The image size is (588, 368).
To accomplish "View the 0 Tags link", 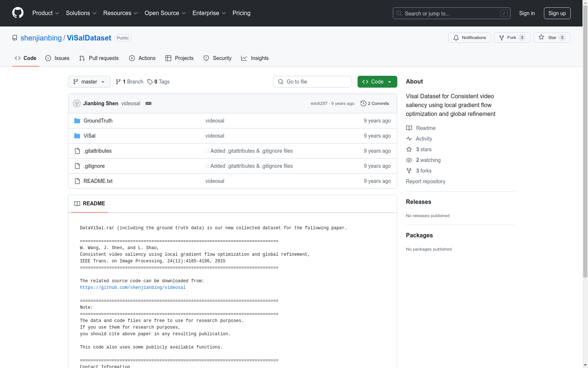I will 158,82.
